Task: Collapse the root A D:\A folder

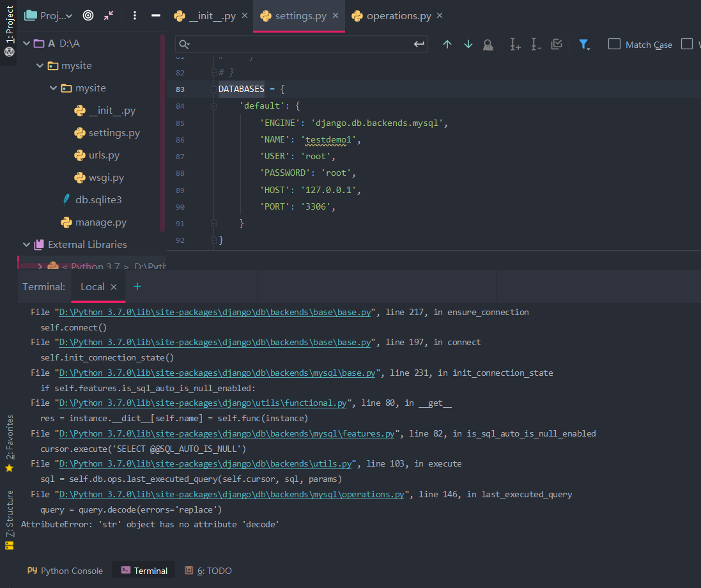Action: click(26, 43)
